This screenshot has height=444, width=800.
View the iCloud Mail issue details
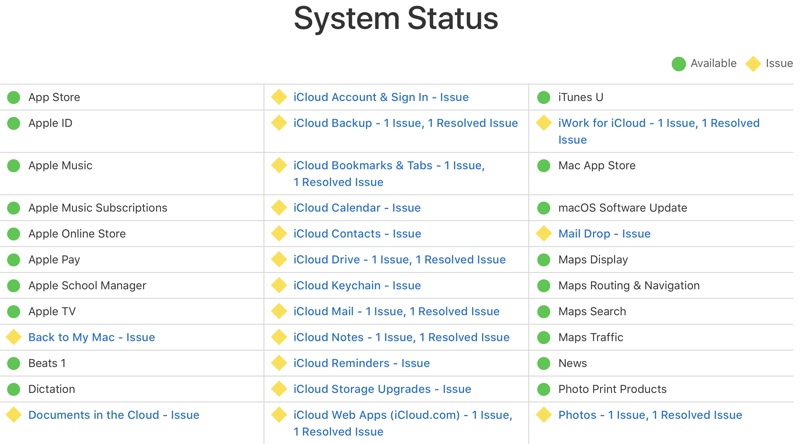(x=396, y=311)
